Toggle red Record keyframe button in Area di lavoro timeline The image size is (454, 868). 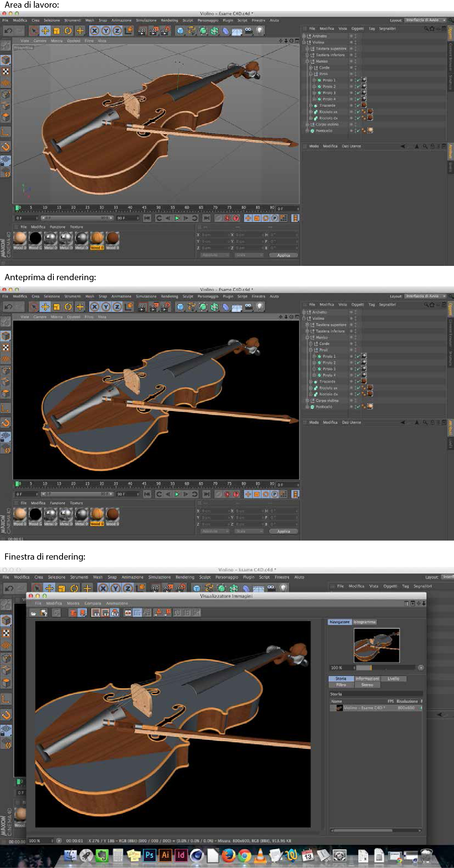point(227,218)
